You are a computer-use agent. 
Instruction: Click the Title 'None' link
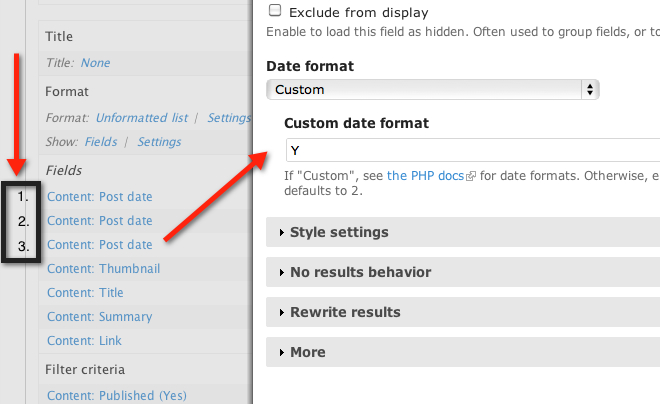[96, 63]
